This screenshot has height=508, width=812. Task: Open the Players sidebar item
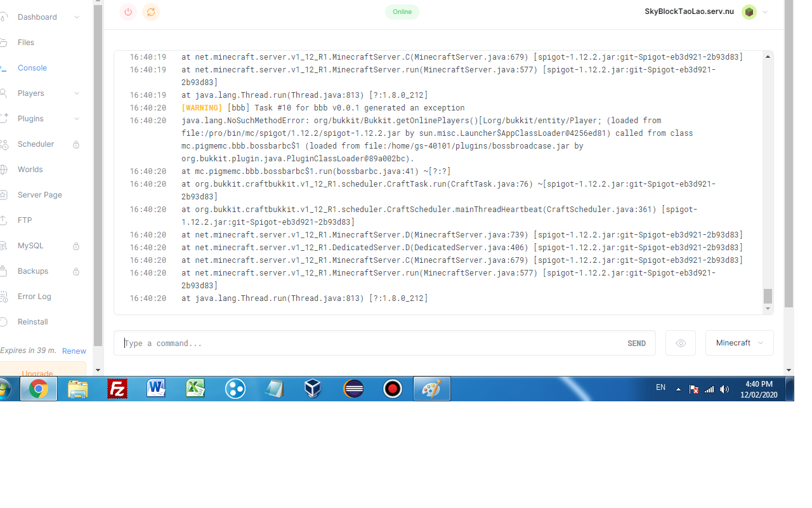pos(31,93)
